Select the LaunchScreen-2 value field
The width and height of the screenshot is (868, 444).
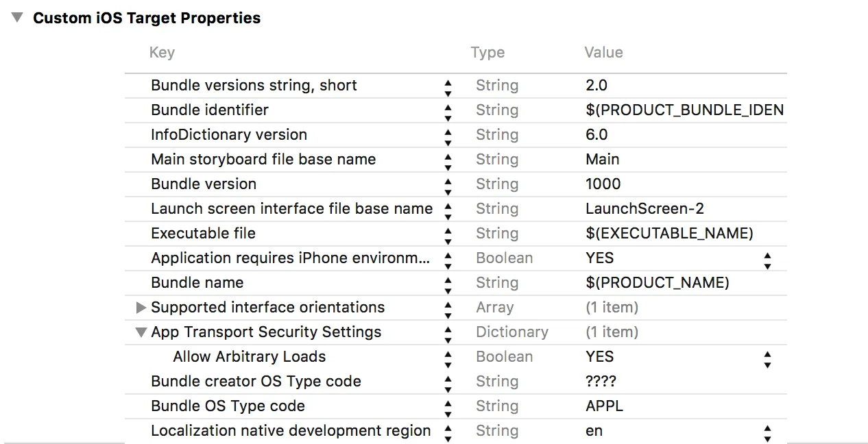tap(644, 209)
